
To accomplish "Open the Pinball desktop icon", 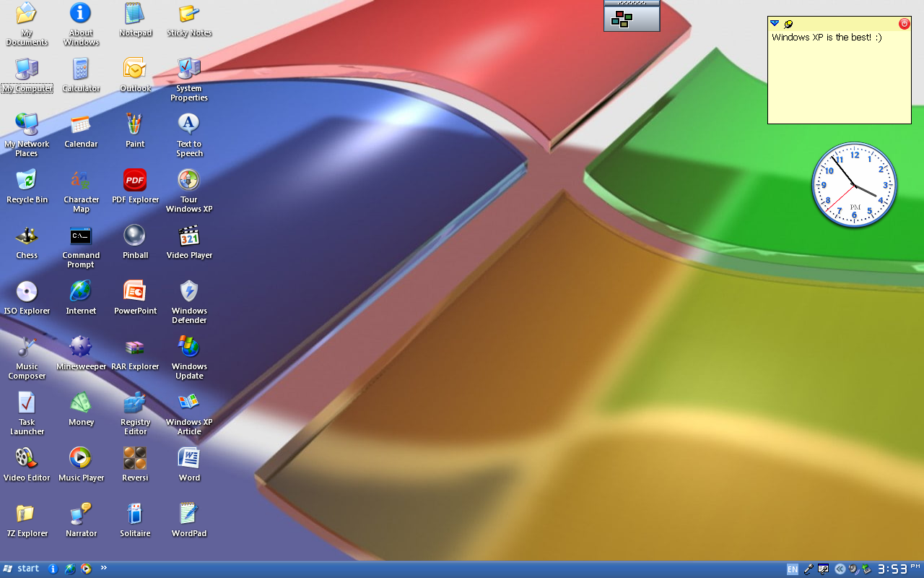I will pyautogui.click(x=135, y=241).
